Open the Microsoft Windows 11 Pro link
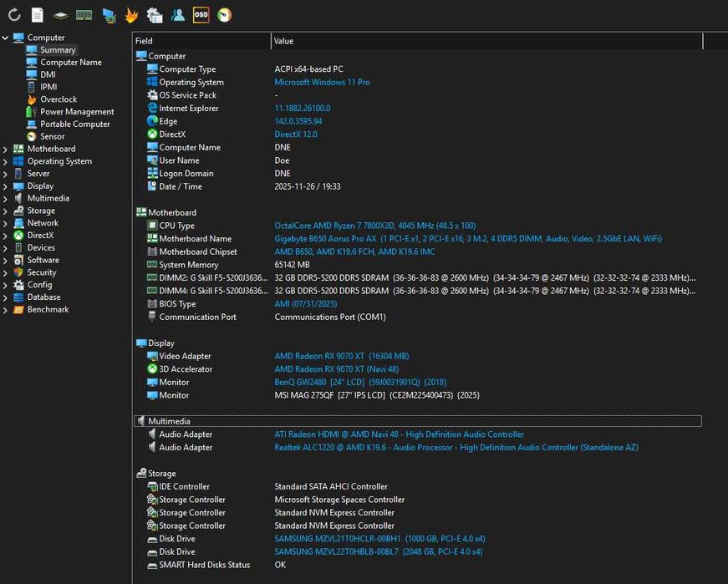Screen dimensions: 728x584 322,83
